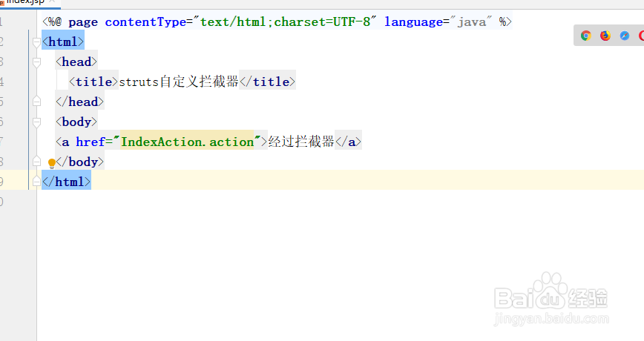Collapse the <head> tag fold marker

tap(36, 62)
